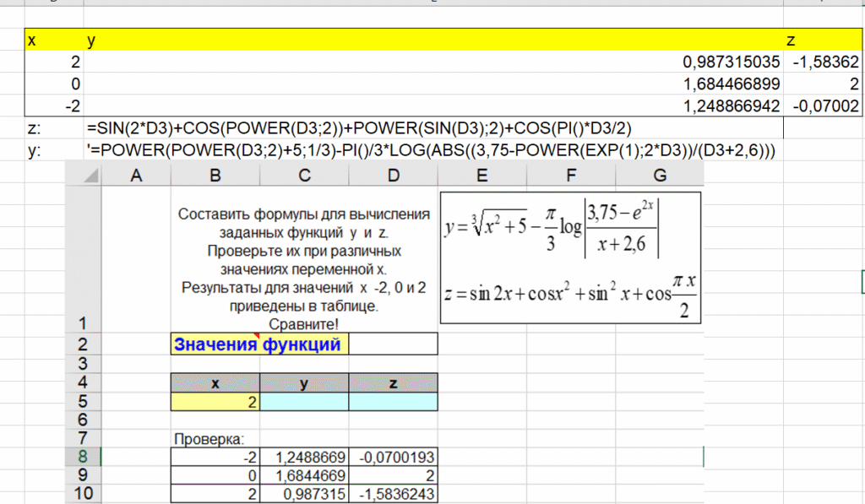Select row header 8 in the embedded sheet
This screenshot has height=504, width=865.
[84, 457]
